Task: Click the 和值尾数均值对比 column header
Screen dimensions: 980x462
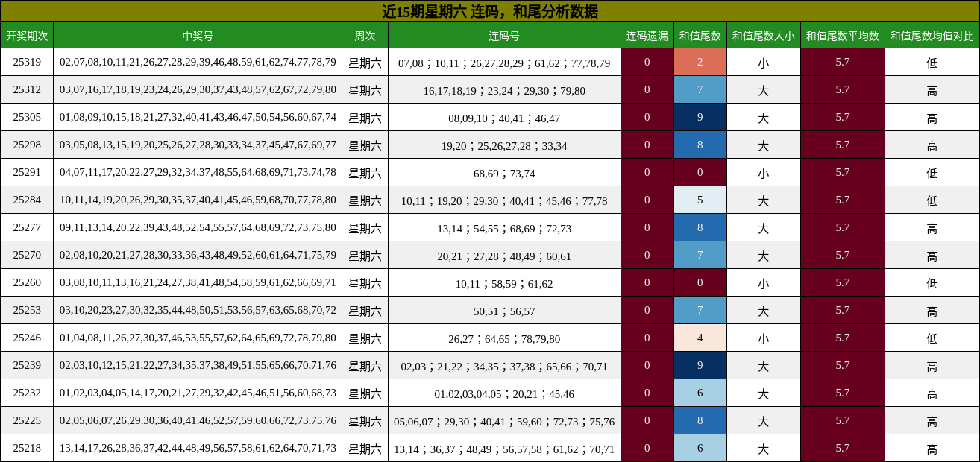Action: tap(931, 35)
